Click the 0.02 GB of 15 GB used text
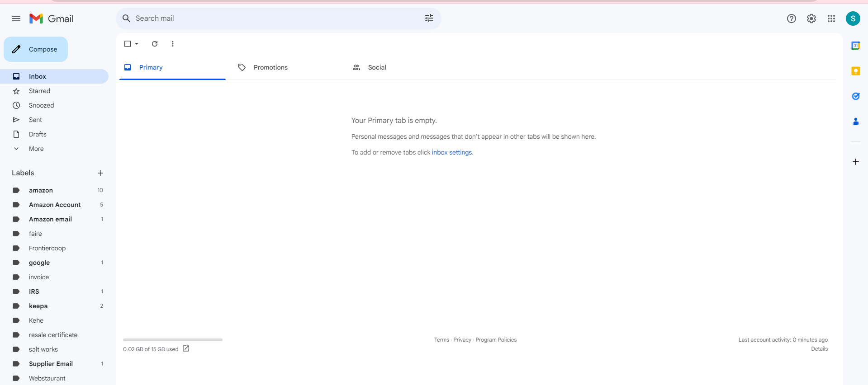868x385 pixels. (151, 349)
